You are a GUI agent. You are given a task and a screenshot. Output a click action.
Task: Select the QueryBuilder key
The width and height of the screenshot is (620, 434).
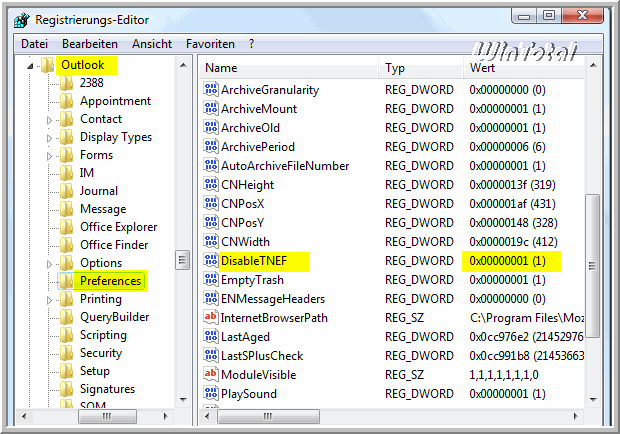pos(115,317)
